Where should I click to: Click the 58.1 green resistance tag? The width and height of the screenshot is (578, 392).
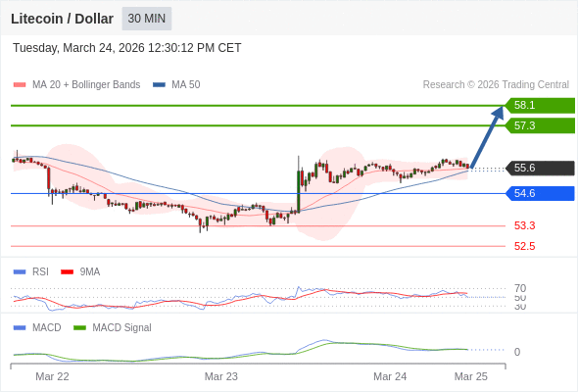tap(540, 105)
